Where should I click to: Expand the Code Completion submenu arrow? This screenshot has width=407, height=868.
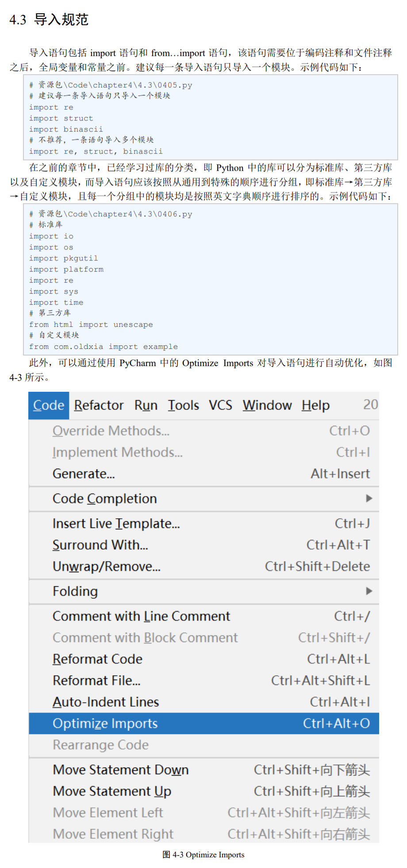369,498
